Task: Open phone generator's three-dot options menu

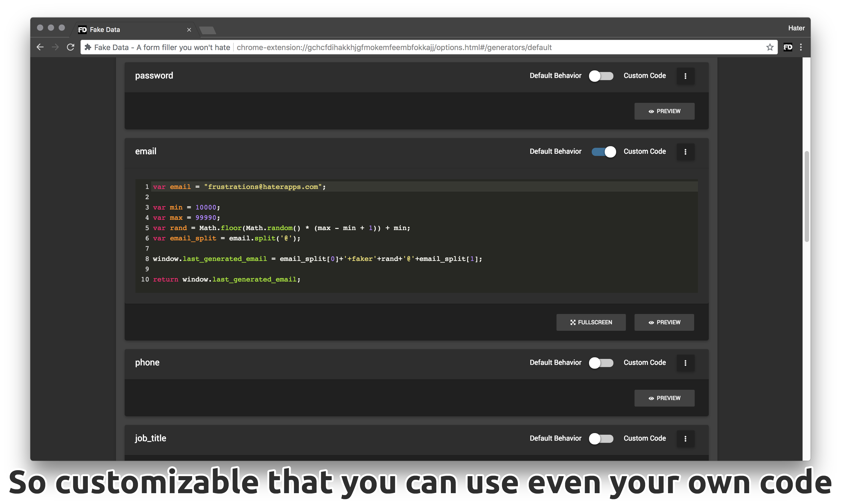Action: tap(685, 363)
